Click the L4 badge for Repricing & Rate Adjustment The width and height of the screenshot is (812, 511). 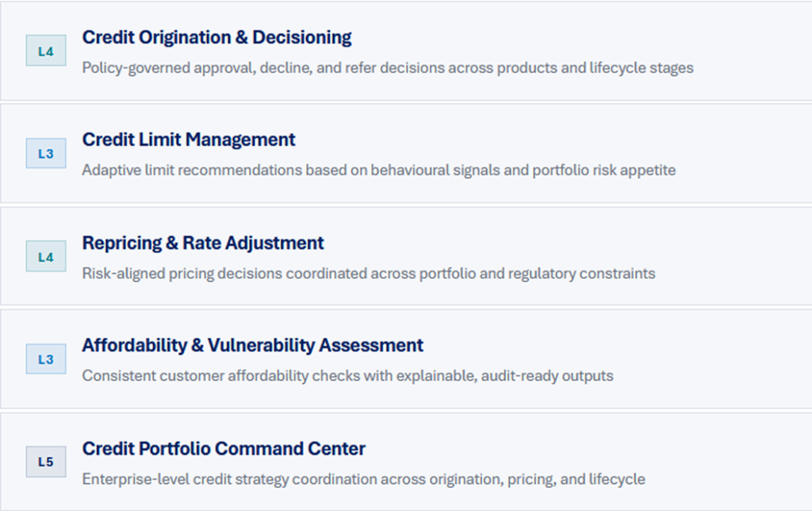[46, 257]
